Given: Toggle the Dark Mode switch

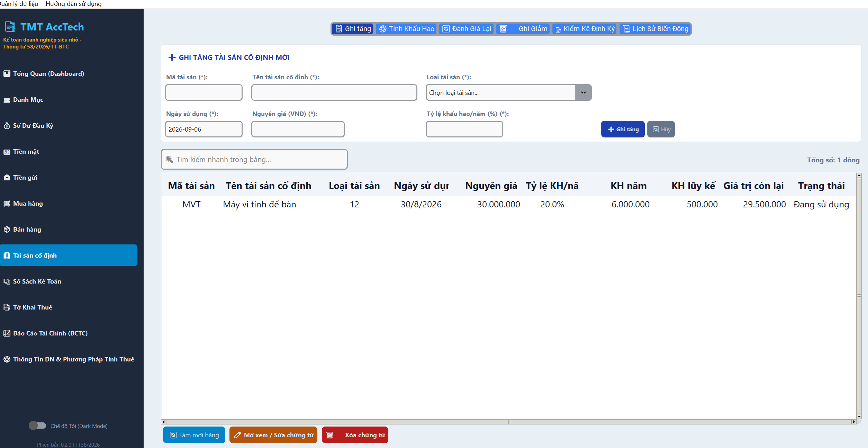Looking at the screenshot, I should point(37,425).
